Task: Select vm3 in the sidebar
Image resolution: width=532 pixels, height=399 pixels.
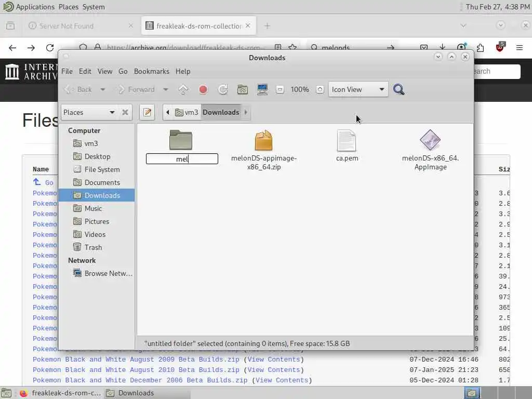Action: coord(97,143)
